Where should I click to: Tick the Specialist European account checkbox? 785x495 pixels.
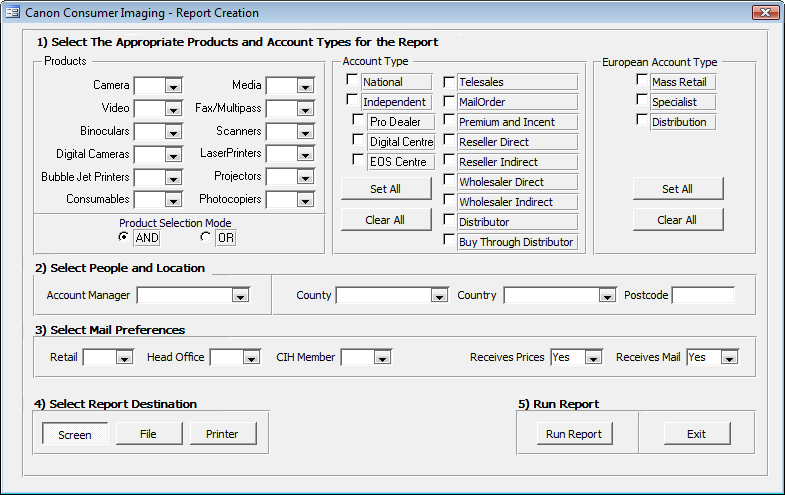coord(642,100)
